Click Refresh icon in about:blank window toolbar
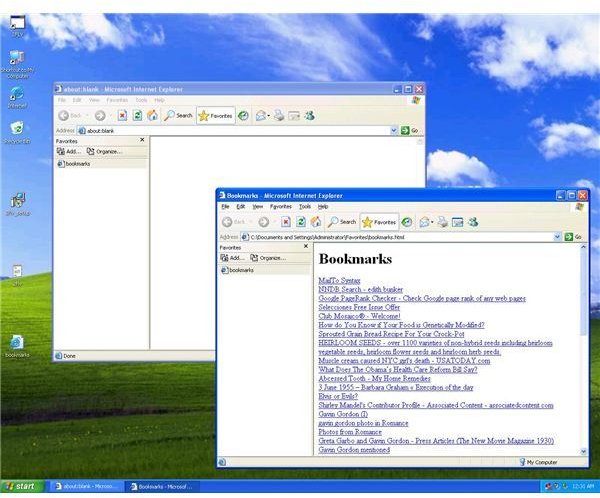 pyautogui.click(x=137, y=116)
